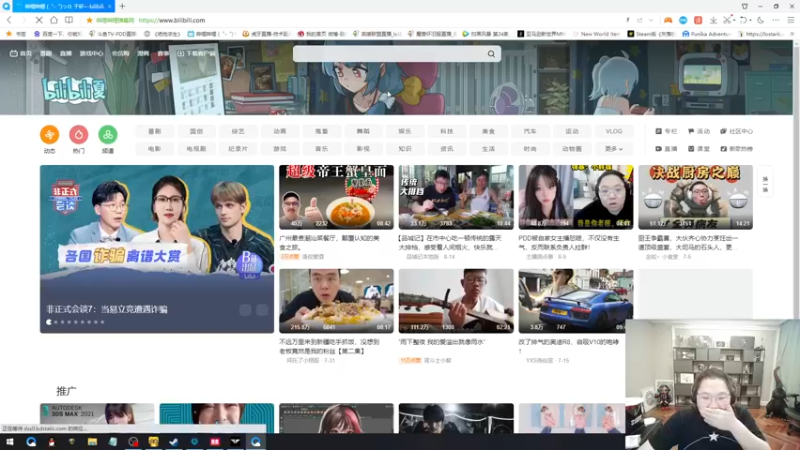This screenshot has width=800, height=450.
Task: Toggle night mode moon icon
Action: (761, 20)
